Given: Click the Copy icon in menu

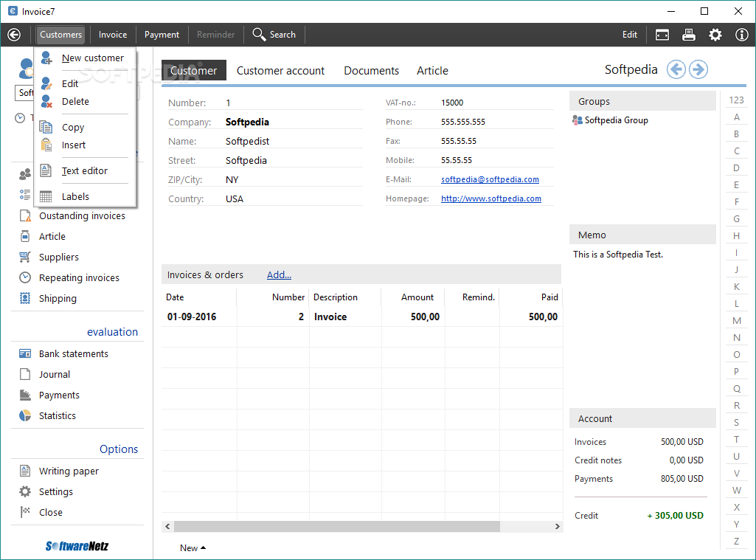Looking at the screenshot, I should pyautogui.click(x=46, y=127).
